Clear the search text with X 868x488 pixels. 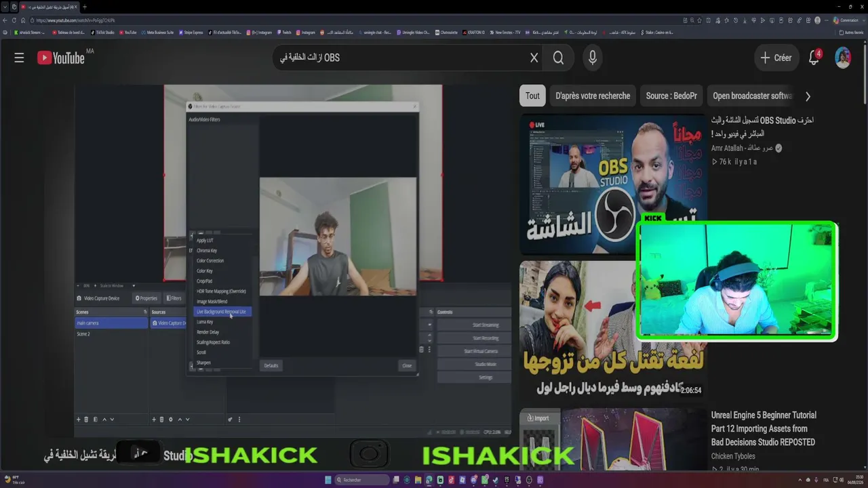click(x=534, y=58)
